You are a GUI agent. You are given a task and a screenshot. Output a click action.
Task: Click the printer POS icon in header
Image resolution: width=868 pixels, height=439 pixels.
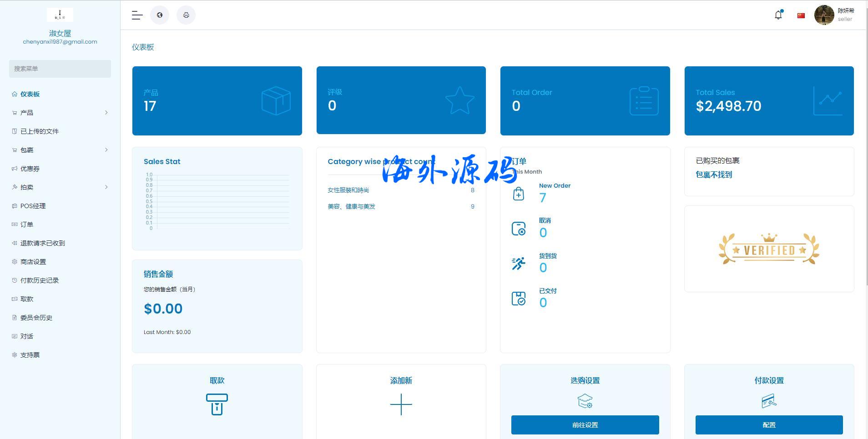point(186,15)
